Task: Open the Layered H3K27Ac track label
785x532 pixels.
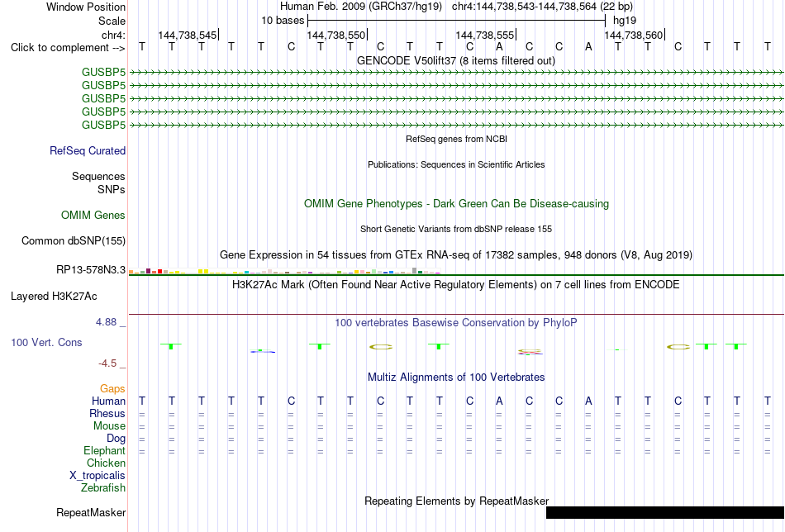Action: (54, 297)
